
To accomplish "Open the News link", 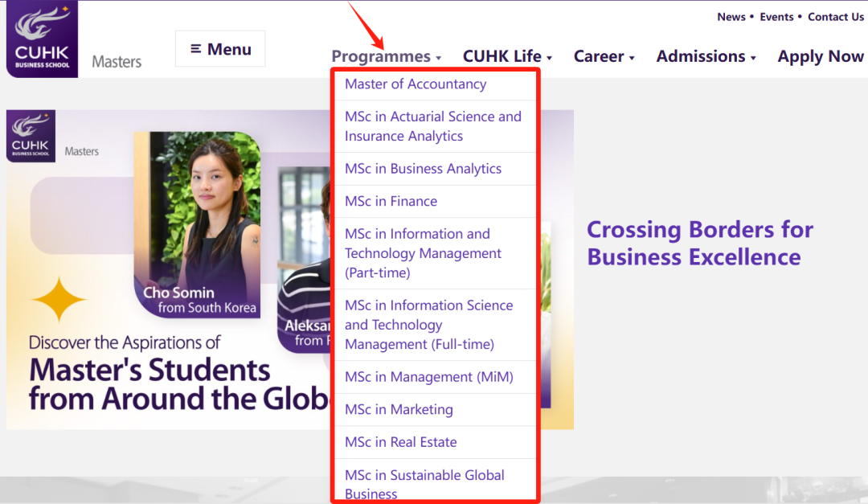I will pos(731,17).
